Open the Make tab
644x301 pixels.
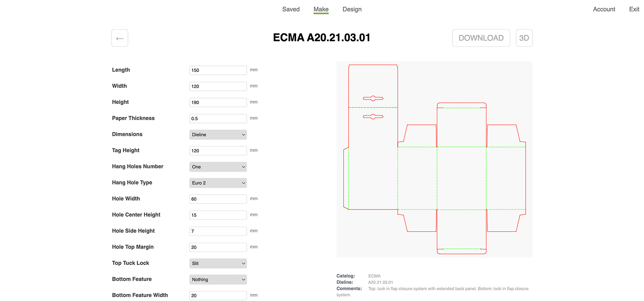tap(321, 9)
